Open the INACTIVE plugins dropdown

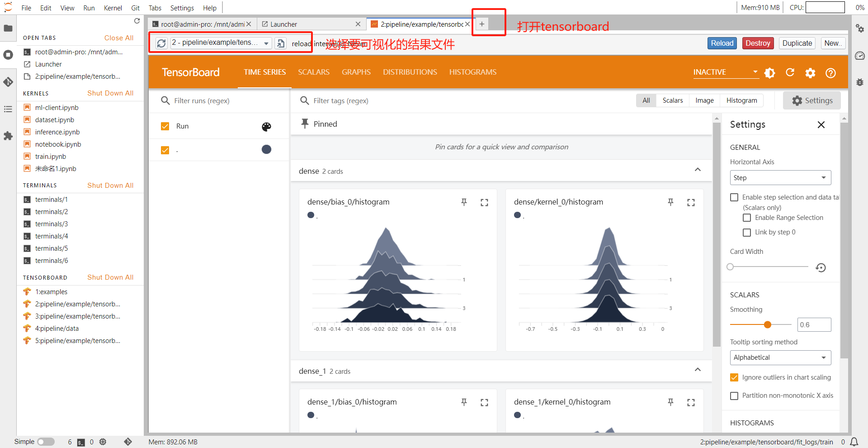click(x=726, y=72)
